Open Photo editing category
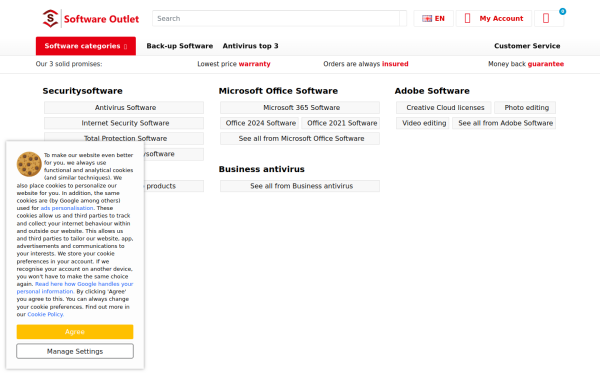 point(526,108)
